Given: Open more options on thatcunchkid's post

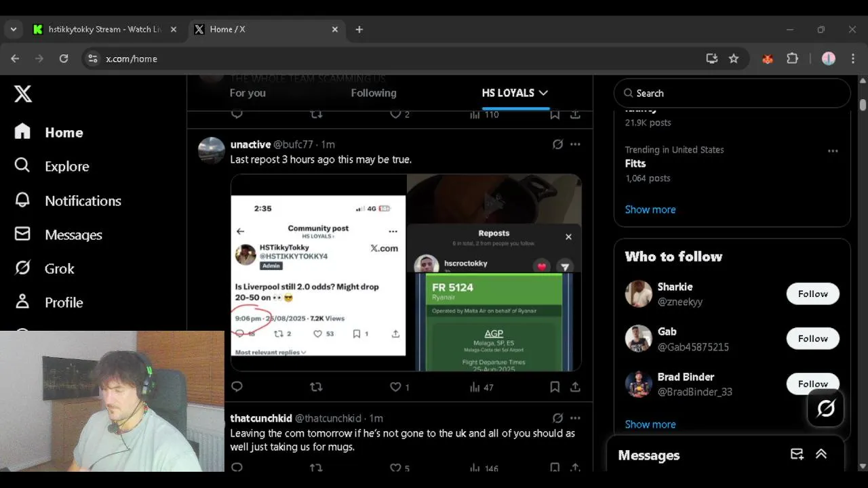Looking at the screenshot, I should point(575,418).
